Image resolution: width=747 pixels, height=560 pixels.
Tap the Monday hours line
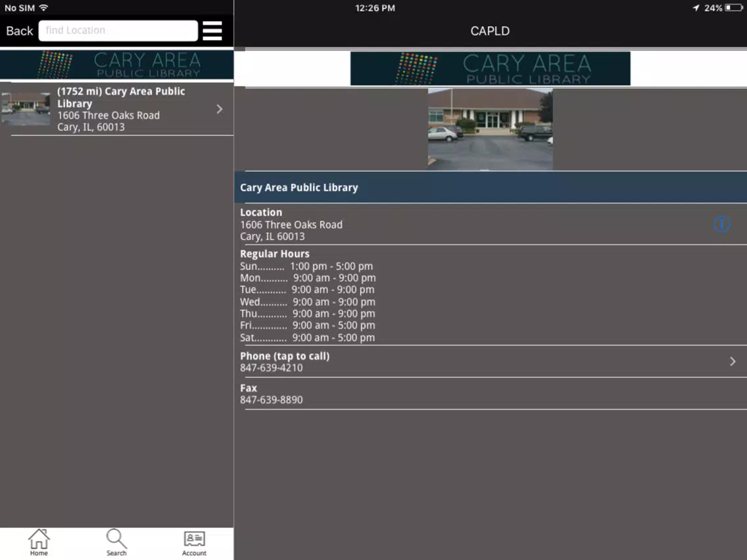pos(308,277)
